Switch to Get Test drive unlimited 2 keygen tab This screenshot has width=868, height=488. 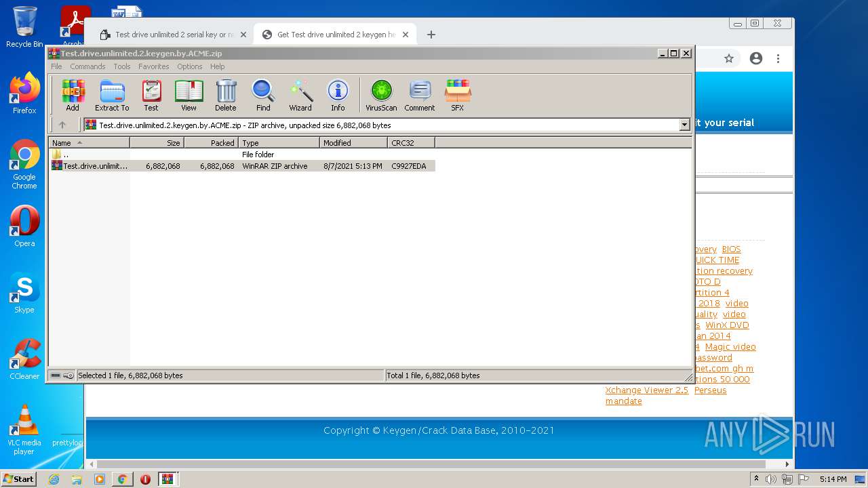[x=336, y=35]
